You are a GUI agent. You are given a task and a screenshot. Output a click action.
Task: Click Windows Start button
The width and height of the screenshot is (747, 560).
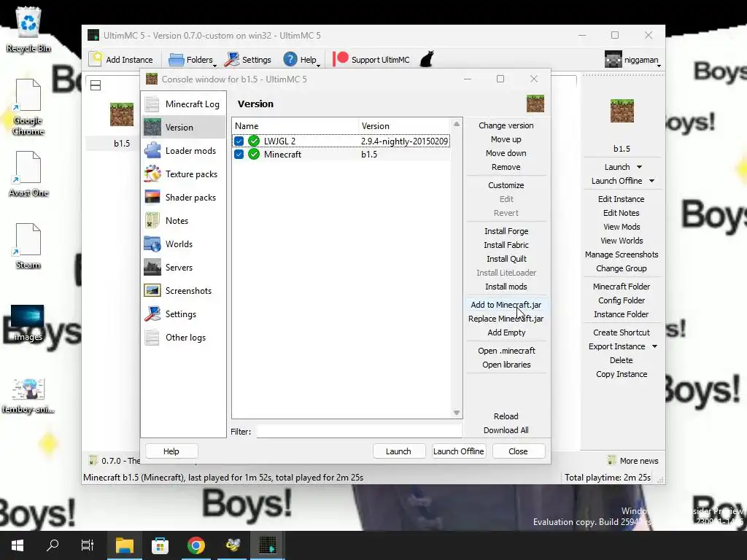[x=18, y=545]
